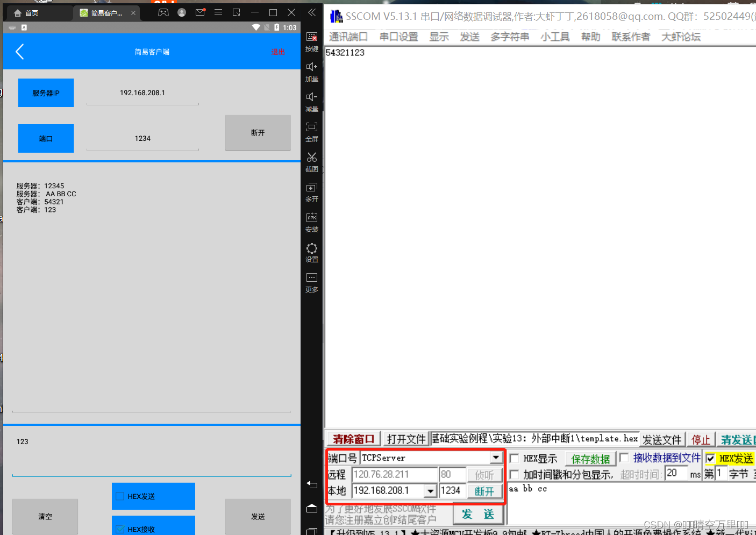756x535 pixels.
Task: Uncheck the SSCOM HEX发送 checkbox
Action: pyautogui.click(x=710, y=459)
